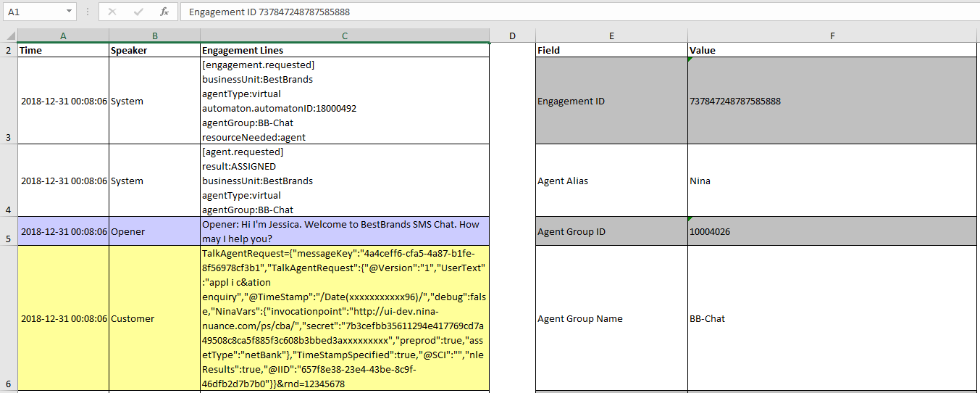Screen dimensions: 980x393
Task: Select column D header
Action: [512, 36]
